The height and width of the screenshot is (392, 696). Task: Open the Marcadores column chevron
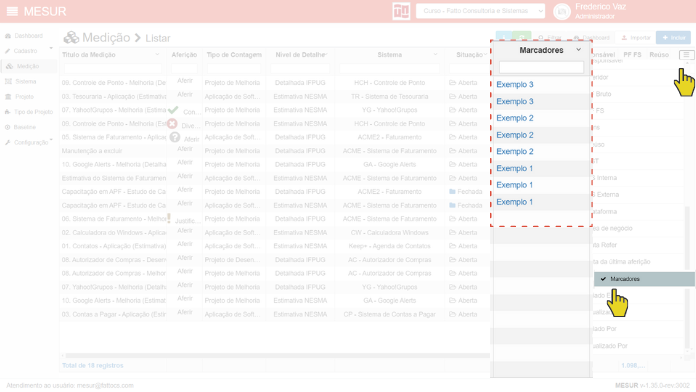click(578, 50)
